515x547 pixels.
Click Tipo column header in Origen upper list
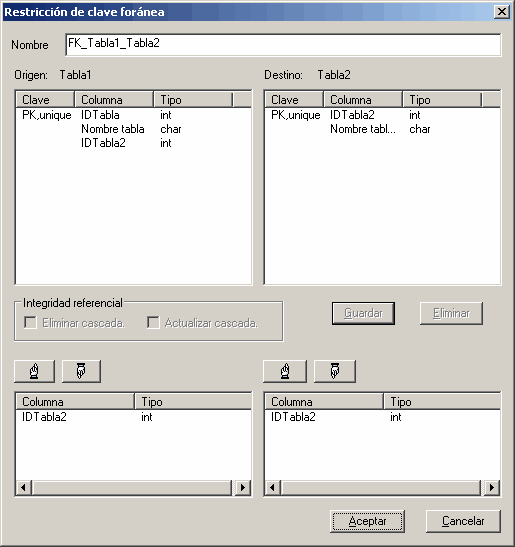pos(193,100)
